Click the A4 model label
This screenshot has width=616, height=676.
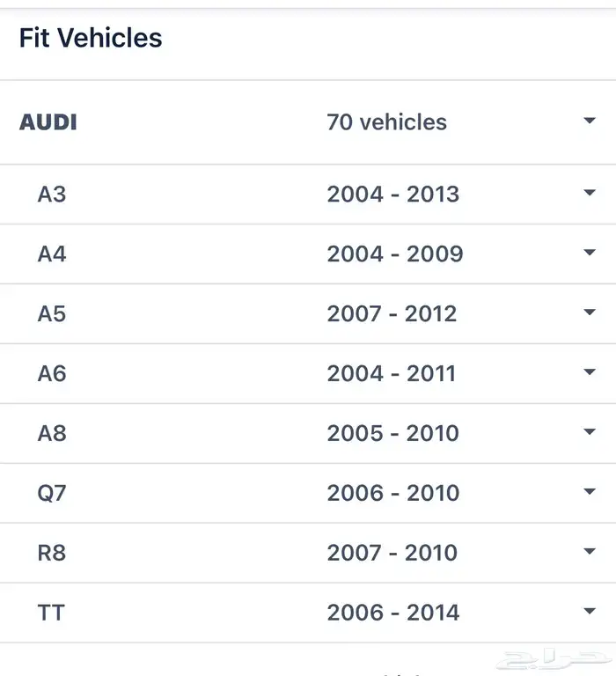click(52, 254)
